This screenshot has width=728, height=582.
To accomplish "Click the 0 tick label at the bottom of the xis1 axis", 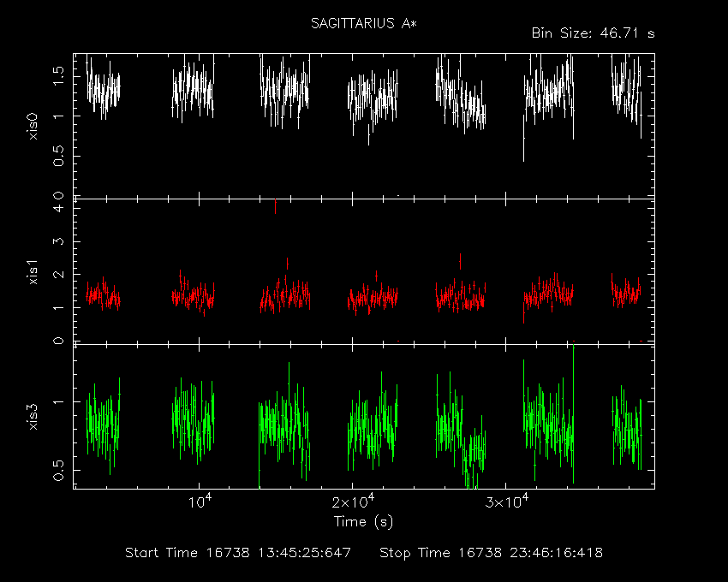I will [58, 341].
